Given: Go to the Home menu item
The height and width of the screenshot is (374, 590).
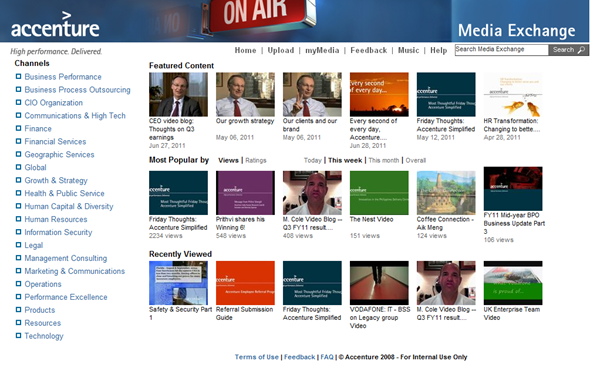Looking at the screenshot, I should point(245,50).
